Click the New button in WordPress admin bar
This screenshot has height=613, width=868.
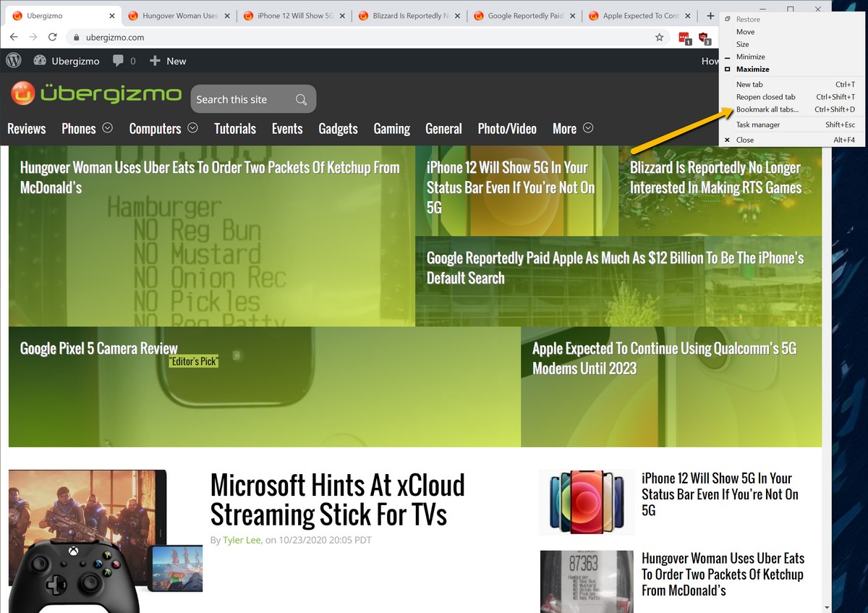(168, 61)
